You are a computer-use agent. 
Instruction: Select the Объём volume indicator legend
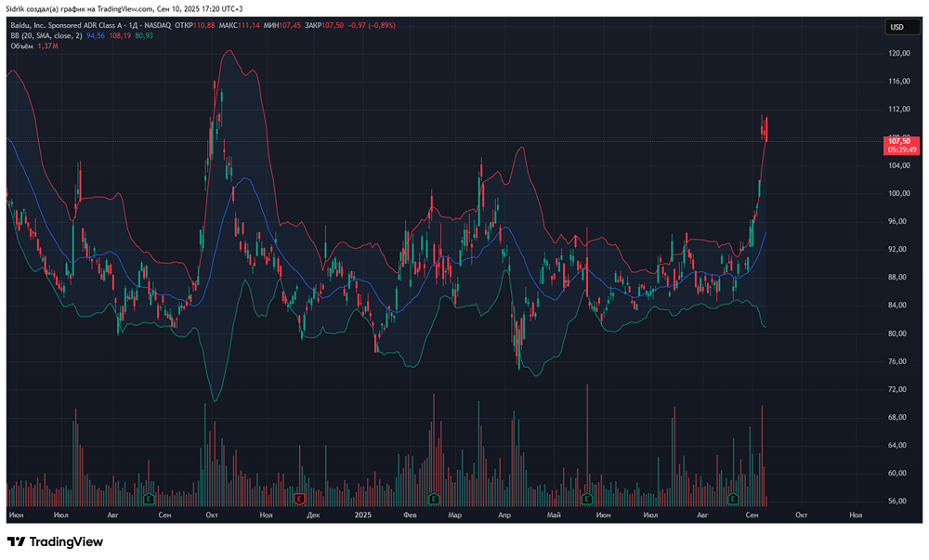tap(21, 46)
